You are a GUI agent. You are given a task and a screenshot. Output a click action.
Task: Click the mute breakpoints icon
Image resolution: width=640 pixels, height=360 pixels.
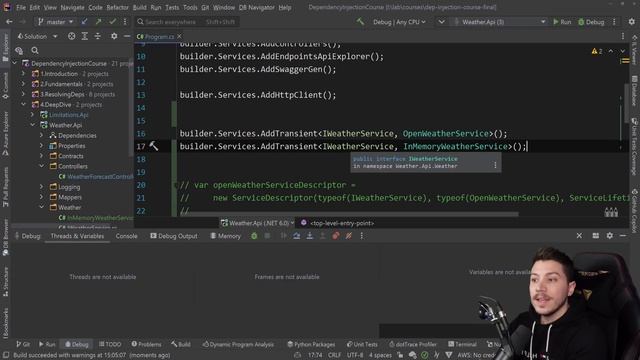tap(349, 236)
